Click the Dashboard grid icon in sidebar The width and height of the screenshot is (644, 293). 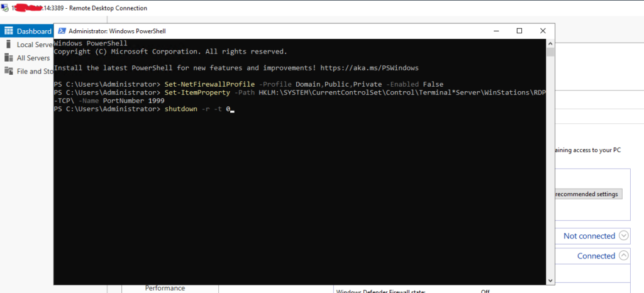click(9, 31)
